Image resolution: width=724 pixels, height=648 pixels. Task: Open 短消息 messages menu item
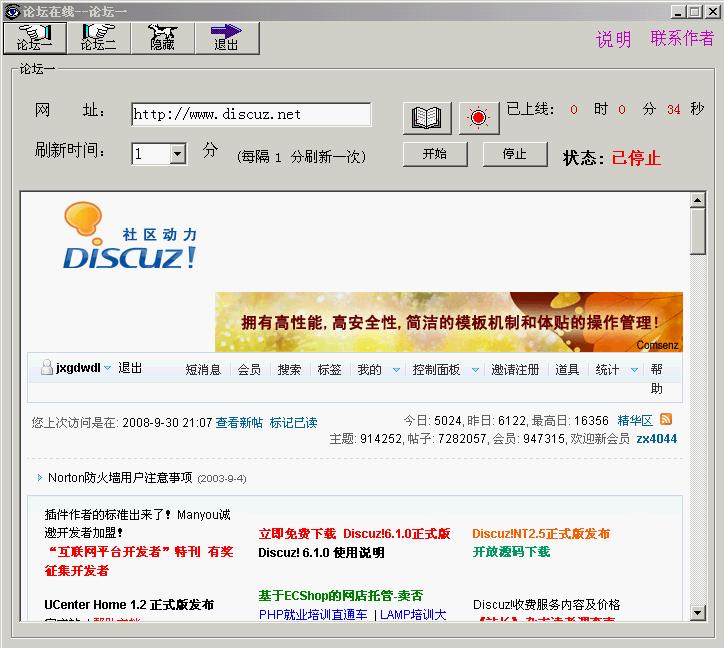[x=203, y=369]
